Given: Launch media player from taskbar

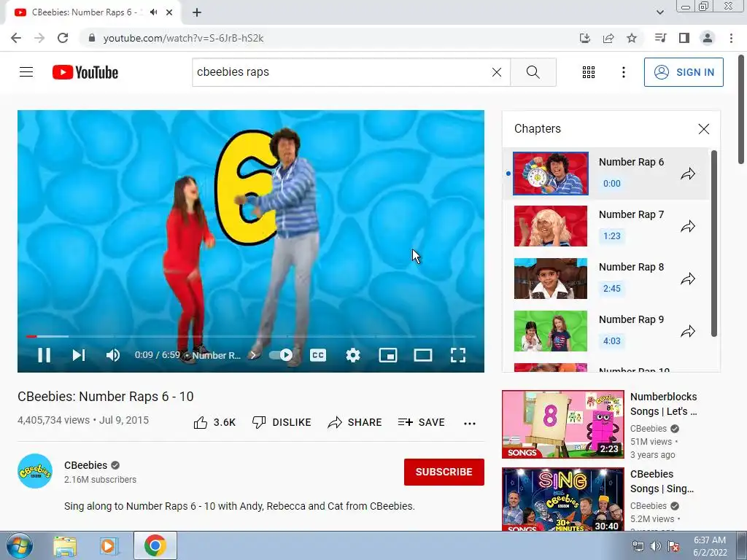Looking at the screenshot, I should 108,545.
